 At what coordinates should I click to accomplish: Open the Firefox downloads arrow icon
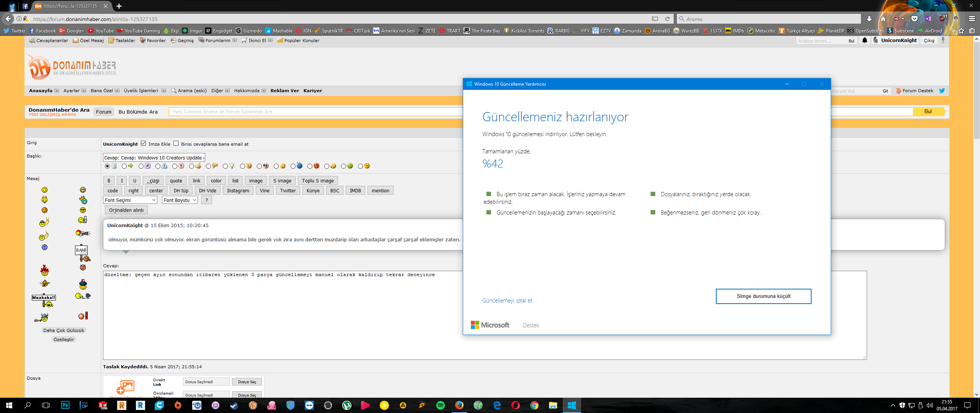(x=869, y=19)
